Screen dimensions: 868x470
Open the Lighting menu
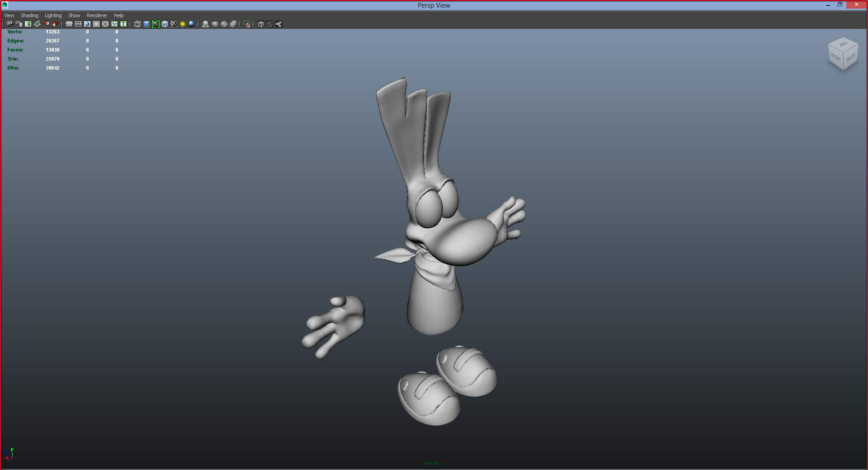pyautogui.click(x=53, y=15)
